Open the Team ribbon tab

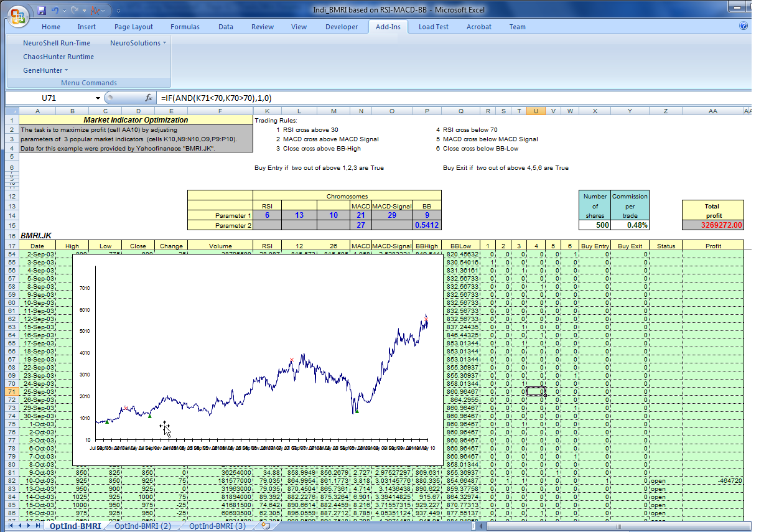click(517, 27)
